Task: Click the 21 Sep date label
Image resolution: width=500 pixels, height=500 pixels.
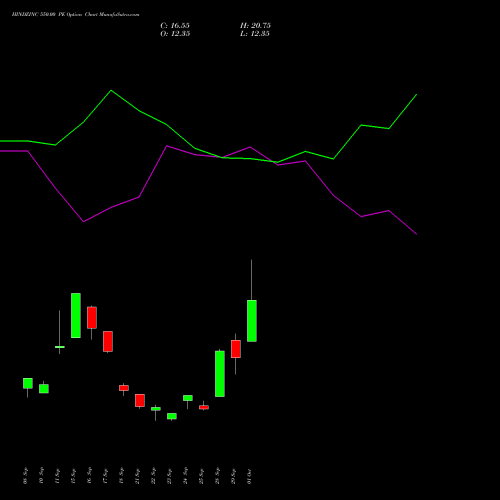Action: [x=138, y=476]
